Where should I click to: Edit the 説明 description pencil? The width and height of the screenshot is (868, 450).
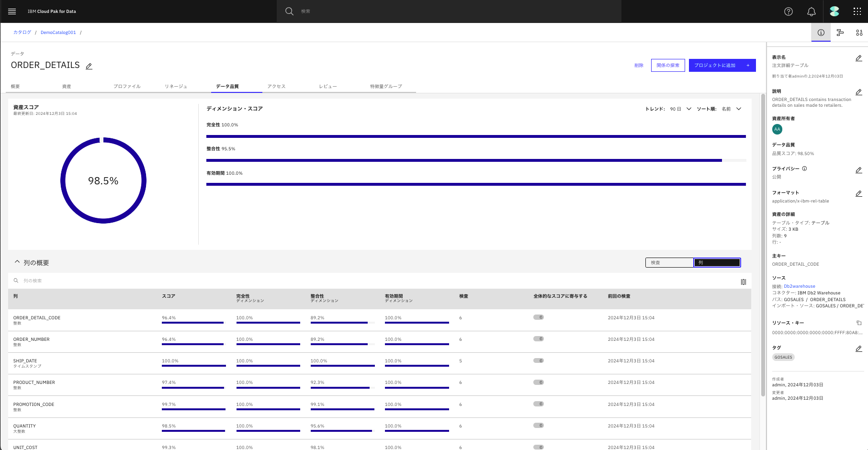pyautogui.click(x=859, y=92)
